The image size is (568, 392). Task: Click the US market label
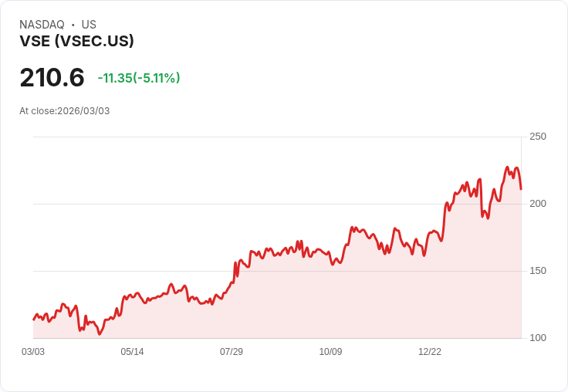pos(89,25)
